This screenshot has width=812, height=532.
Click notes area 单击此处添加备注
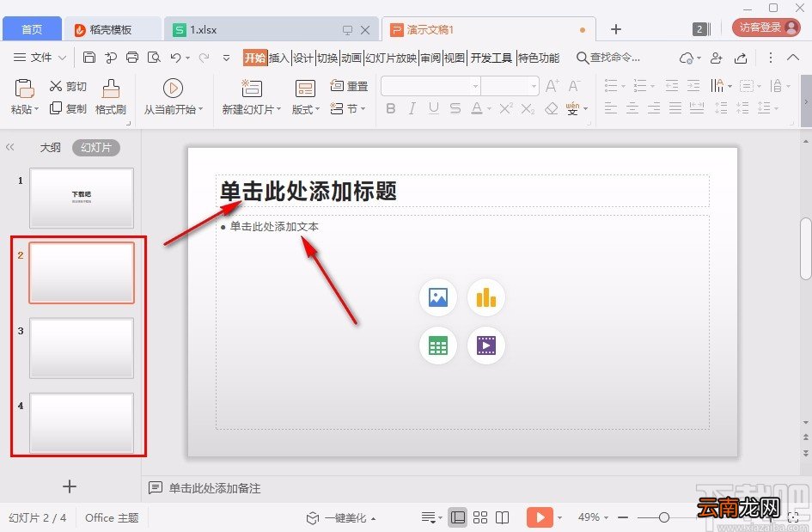(215, 488)
